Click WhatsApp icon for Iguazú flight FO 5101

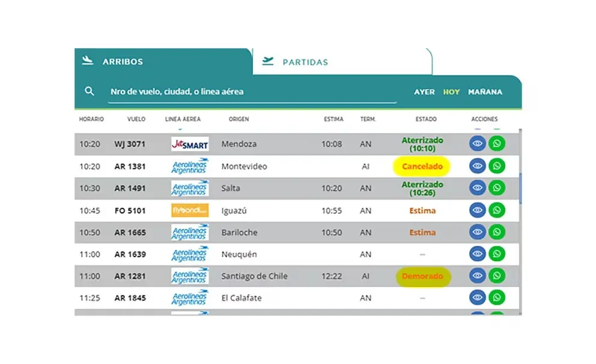tap(496, 210)
